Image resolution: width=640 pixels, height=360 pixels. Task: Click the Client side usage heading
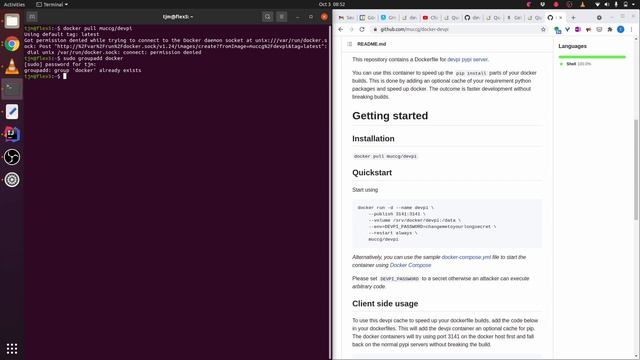[x=385, y=304]
